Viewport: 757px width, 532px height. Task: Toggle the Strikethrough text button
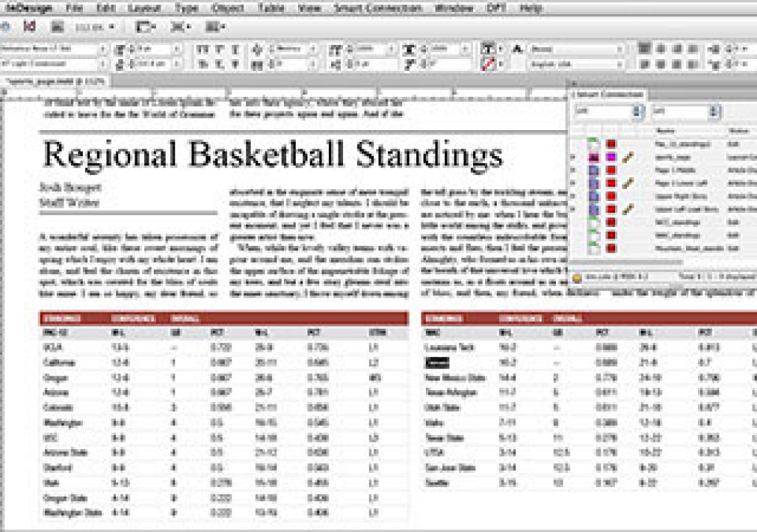click(x=236, y=64)
